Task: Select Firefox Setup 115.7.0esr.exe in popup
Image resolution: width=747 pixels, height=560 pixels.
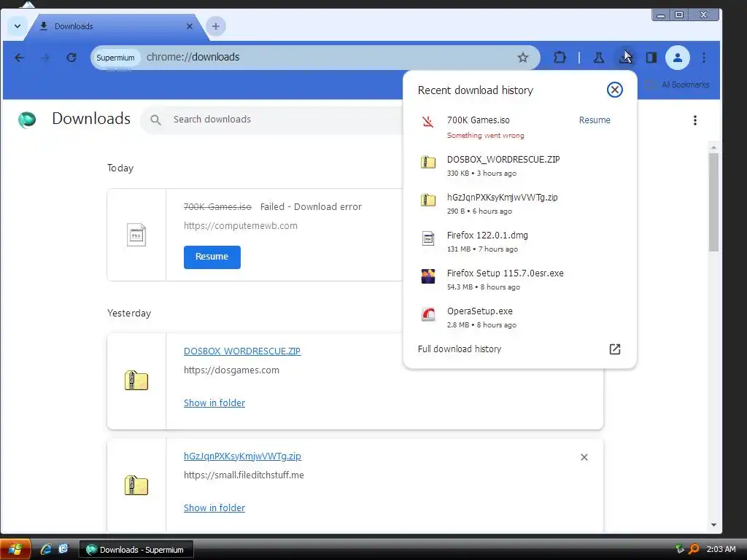Action: click(x=519, y=279)
